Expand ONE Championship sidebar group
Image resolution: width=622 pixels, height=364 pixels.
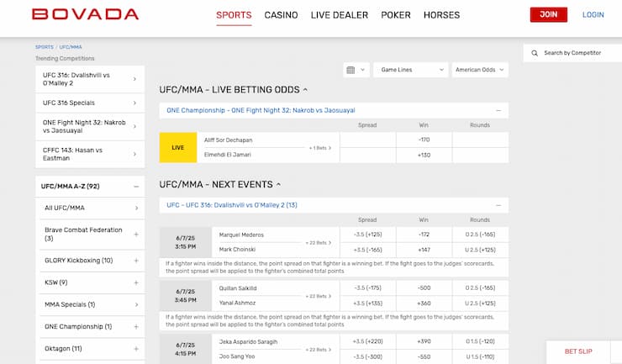[136, 327]
